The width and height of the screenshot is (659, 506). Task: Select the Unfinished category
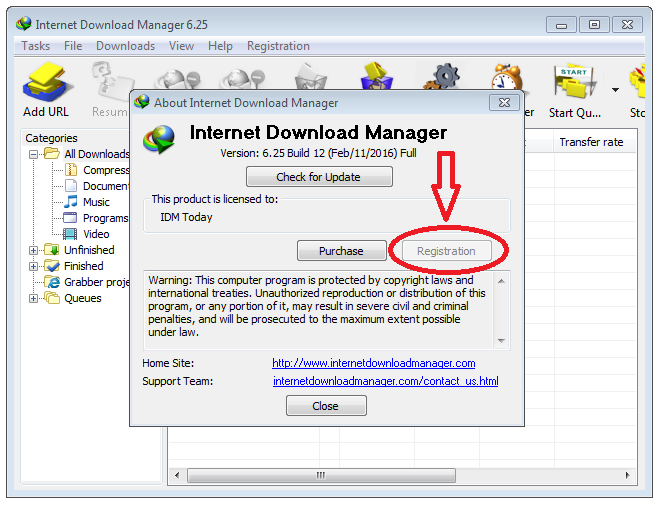(x=89, y=250)
